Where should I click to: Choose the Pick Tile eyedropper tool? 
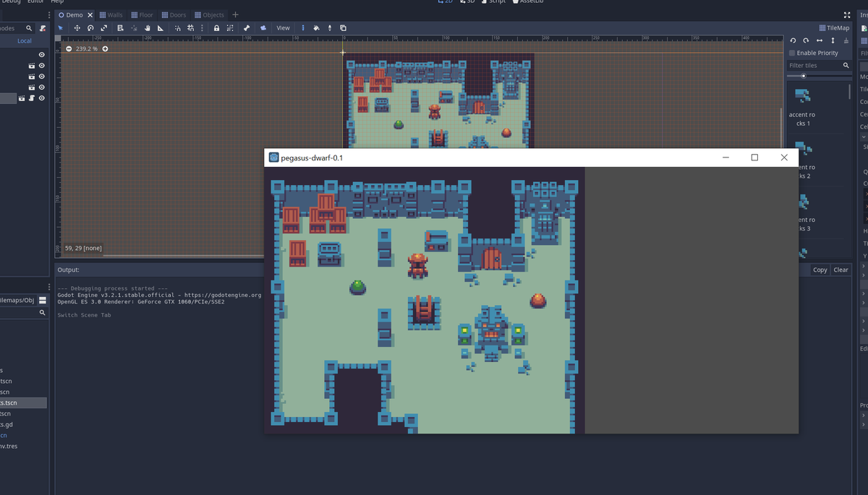[330, 28]
